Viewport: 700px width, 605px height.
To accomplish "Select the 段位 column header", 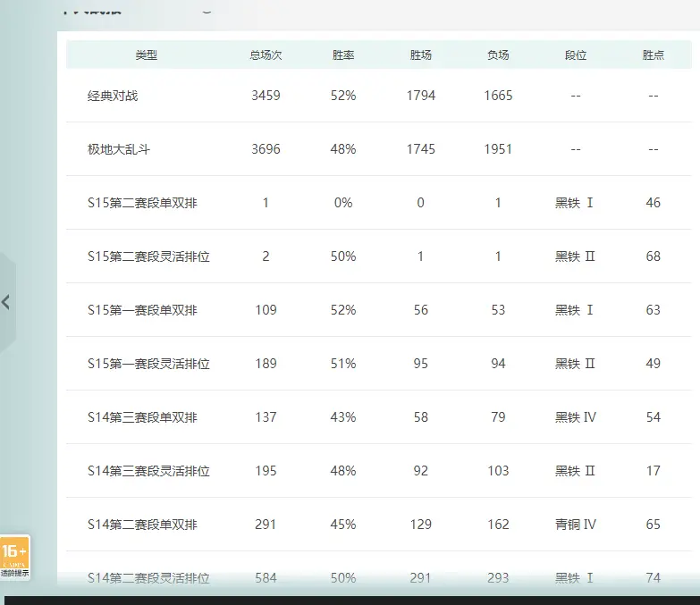I will tap(576, 55).
